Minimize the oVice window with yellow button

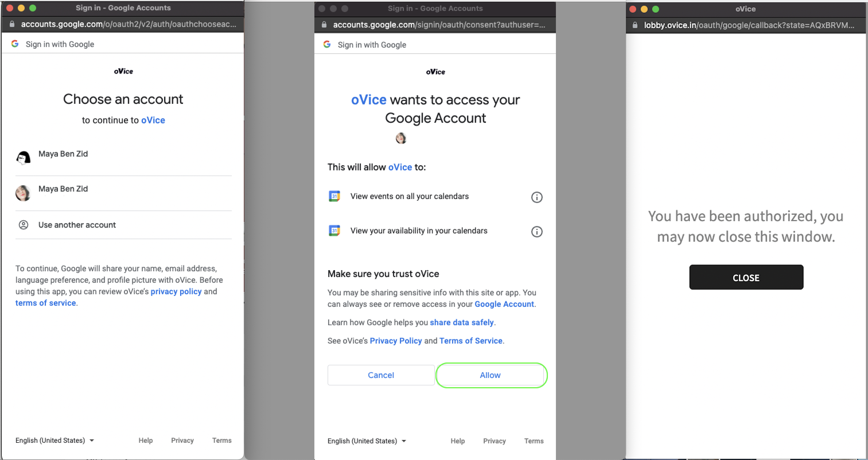coord(644,9)
